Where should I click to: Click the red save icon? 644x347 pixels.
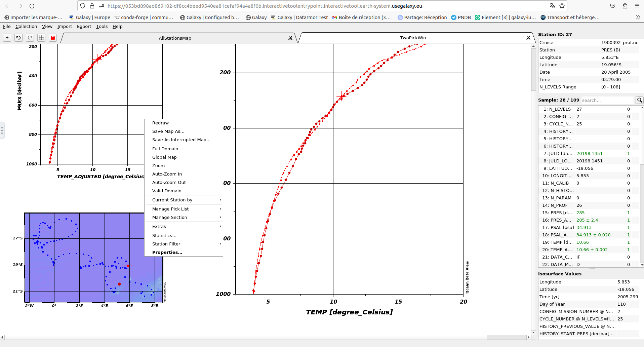53,38
